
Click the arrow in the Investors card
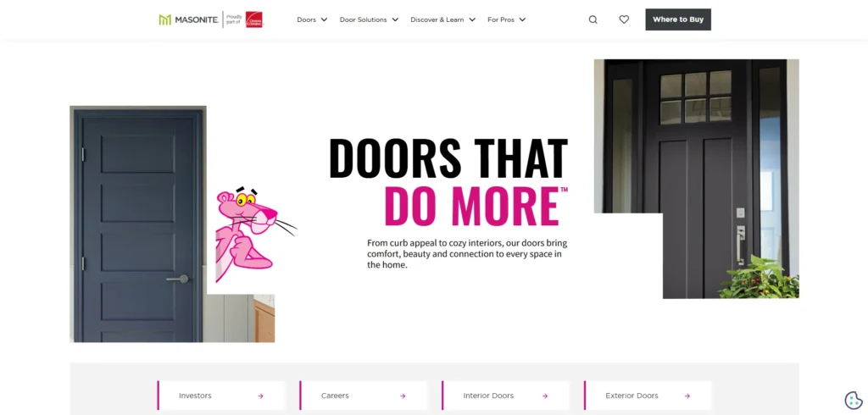tap(260, 396)
